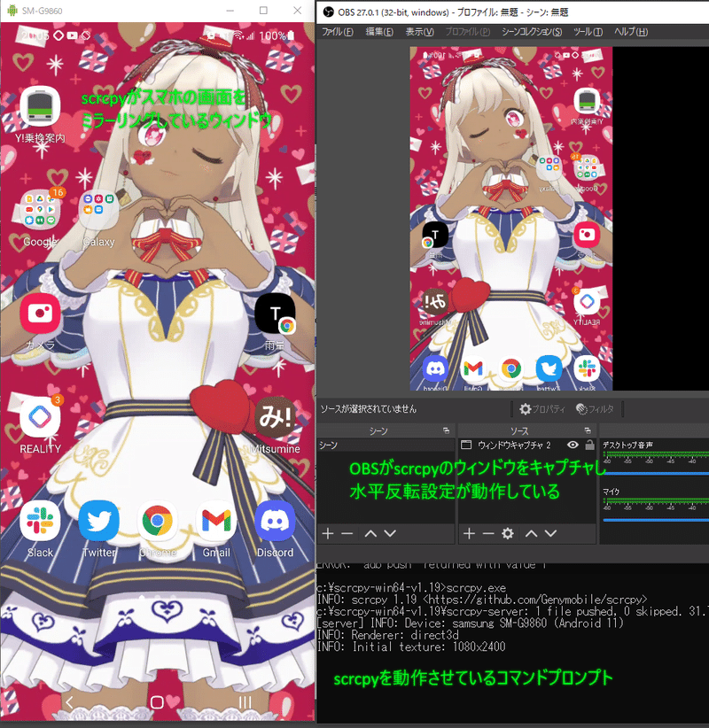Minimize the SM-G9860 scrcpy window
The width and height of the screenshot is (709, 728).
tap(230, 11)
